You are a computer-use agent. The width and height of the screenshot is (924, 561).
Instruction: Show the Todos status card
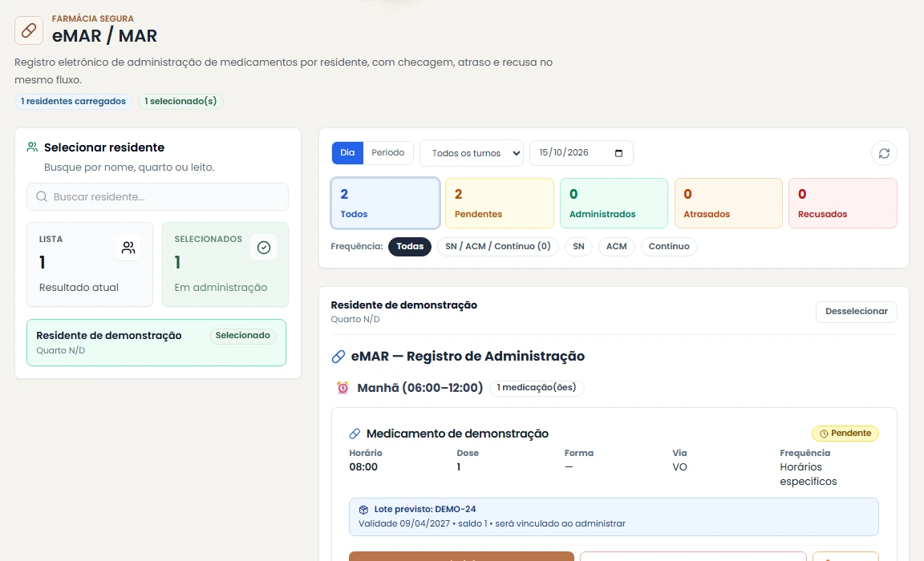[x=385, y=203]
